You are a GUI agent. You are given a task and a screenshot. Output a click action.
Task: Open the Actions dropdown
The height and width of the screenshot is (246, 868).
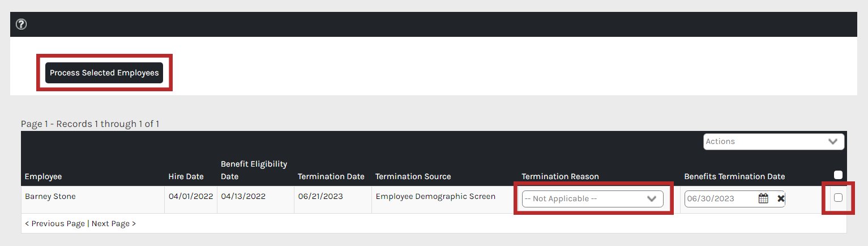click(x=773, y=141)
